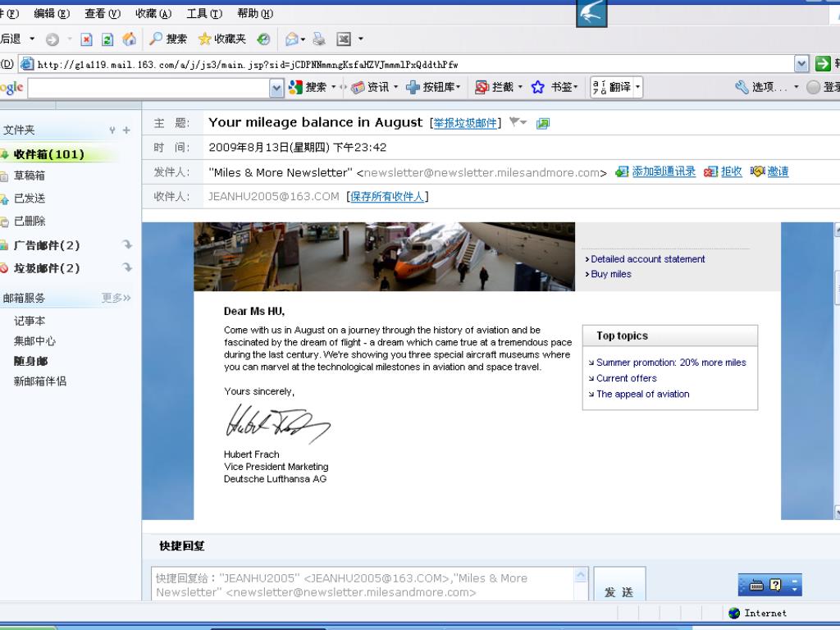Click the empty icon beside 垃圾邮件
Screen dimensions: 840x630
127,267
